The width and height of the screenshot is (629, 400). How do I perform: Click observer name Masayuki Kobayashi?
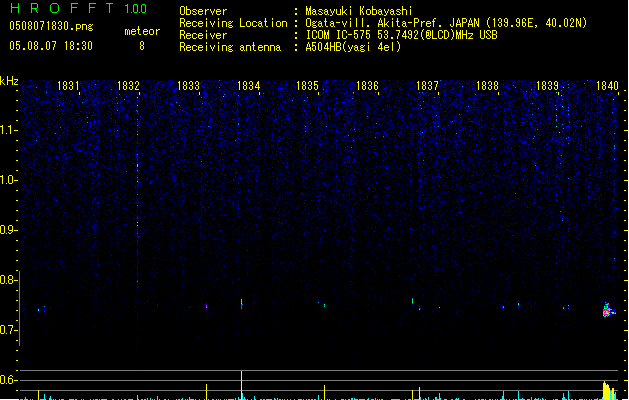[x=359, y=11]
